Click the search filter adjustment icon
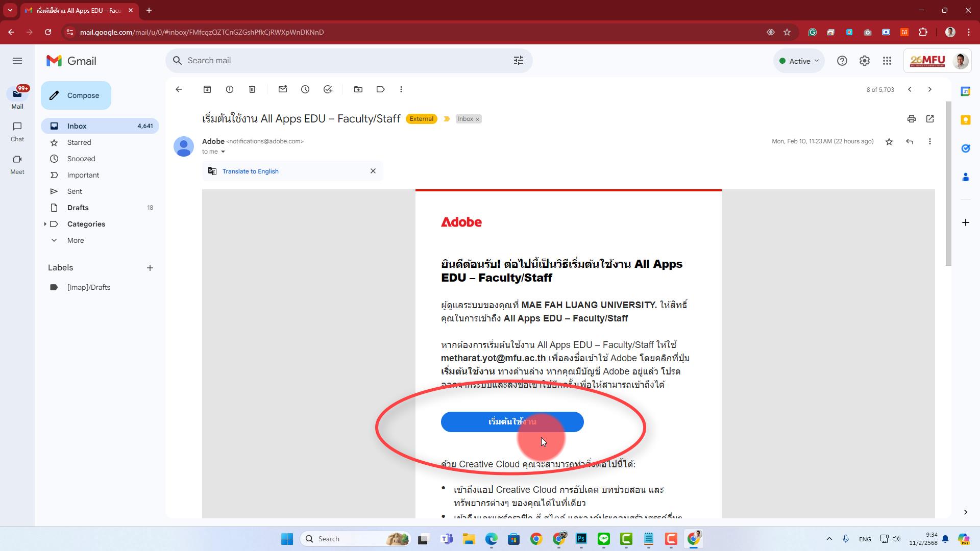 click(518, 61)
